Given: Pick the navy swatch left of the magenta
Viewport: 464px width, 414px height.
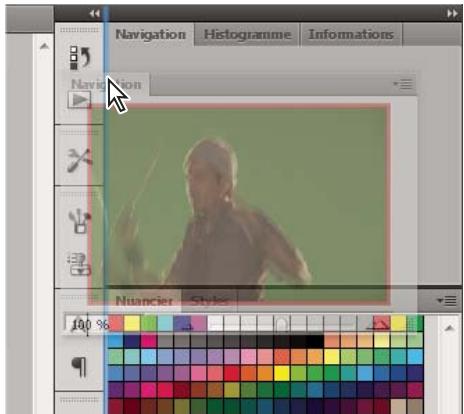Looking at the screenshot, I should tap(132, 341).
